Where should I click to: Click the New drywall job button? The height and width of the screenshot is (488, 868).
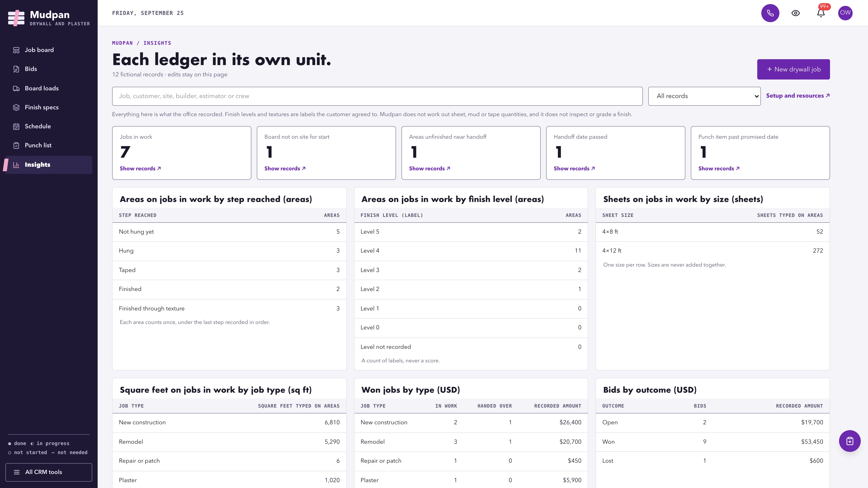point(793,69)
